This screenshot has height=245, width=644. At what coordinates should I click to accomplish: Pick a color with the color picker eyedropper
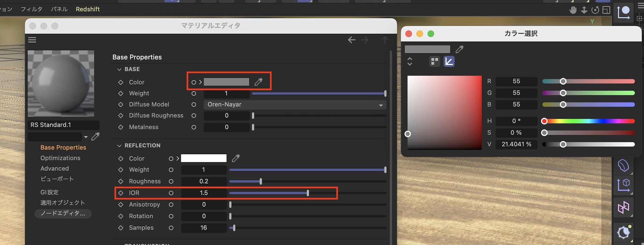459,49
